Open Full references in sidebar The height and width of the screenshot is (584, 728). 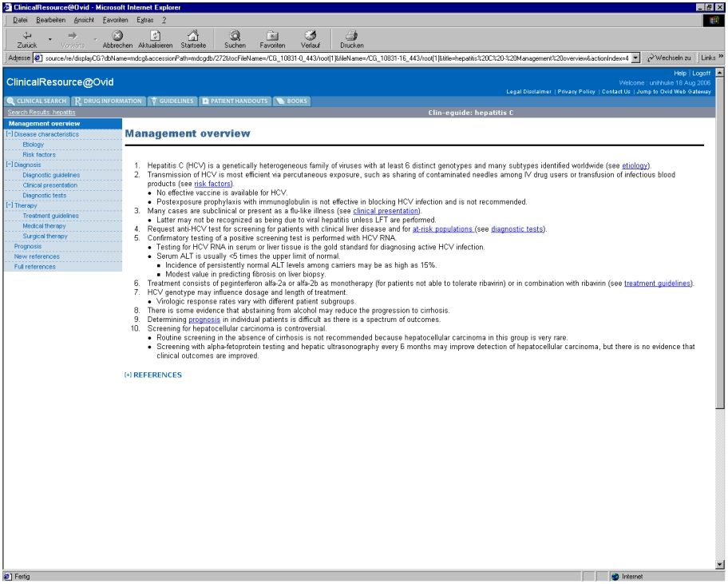coord(35,267)
